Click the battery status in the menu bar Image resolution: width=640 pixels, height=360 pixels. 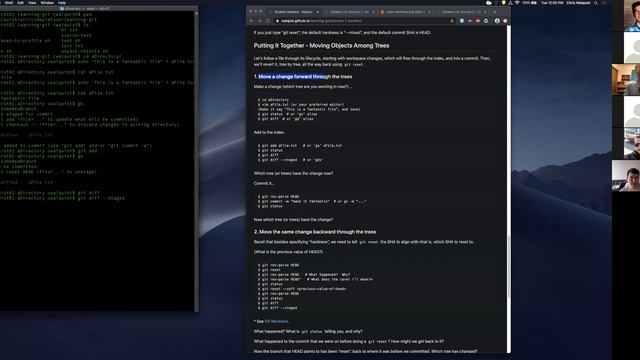point(529,3)
